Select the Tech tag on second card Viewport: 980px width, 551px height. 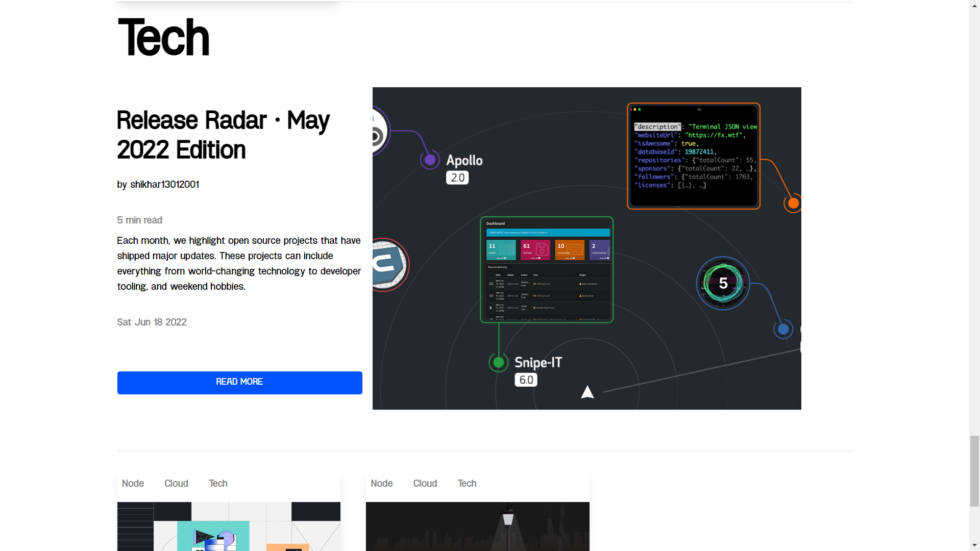click(467, 483)
